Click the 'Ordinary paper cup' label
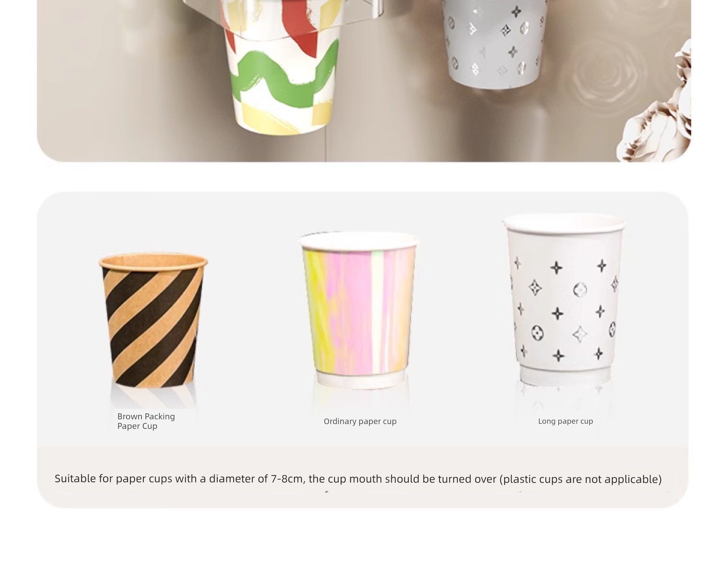The image size is (728, 569). (x=360, y=421)
